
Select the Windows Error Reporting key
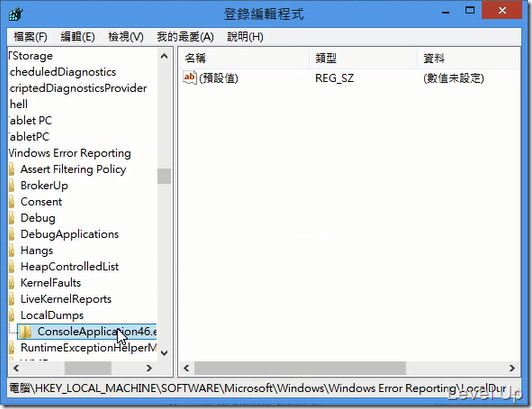pyautogui.click(x=70, y=153)
